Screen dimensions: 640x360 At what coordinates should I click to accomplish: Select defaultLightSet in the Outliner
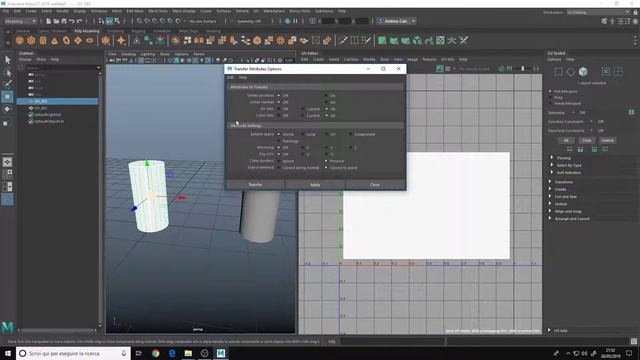tap(47, 115)
